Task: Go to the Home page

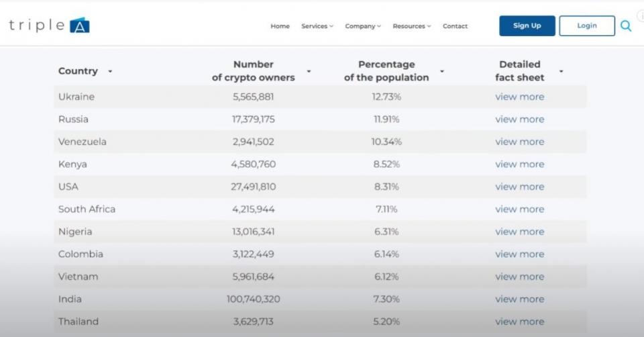Action: pyautogui.click(x=280, y=26)
